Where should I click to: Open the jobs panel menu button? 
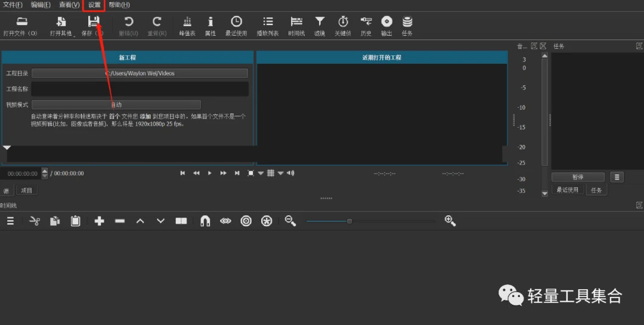click(617, 177)
